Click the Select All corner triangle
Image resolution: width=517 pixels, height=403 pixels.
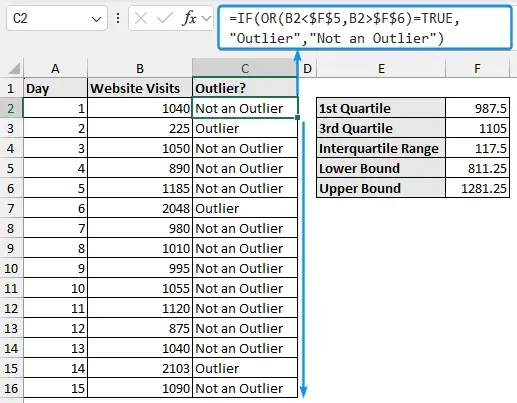[14, 68]
